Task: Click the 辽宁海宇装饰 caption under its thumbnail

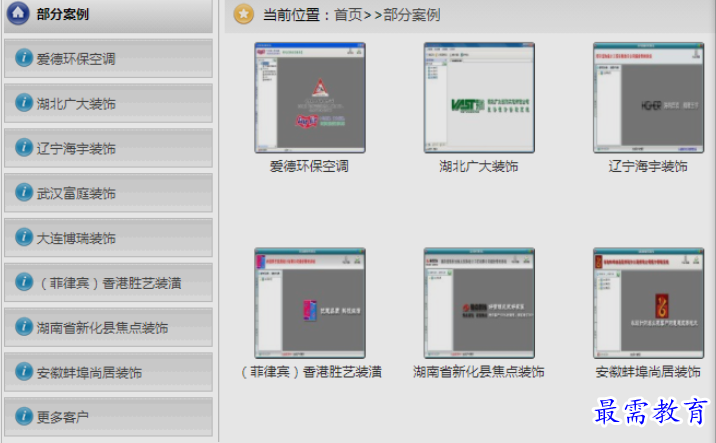Action: [648, 166]
